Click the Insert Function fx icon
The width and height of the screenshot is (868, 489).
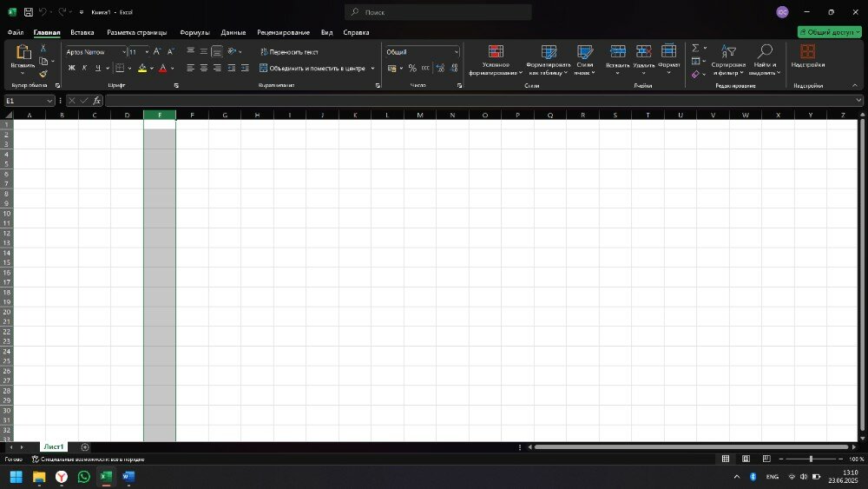pyautogui.click(x=97, y=100)
